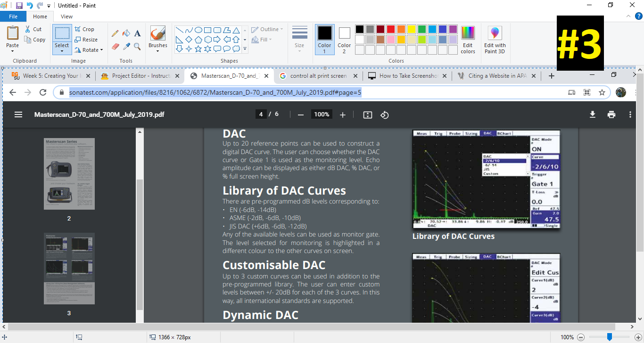644x343 pixels.
Task: Click the PDF page number field
Action: point(261,114)
